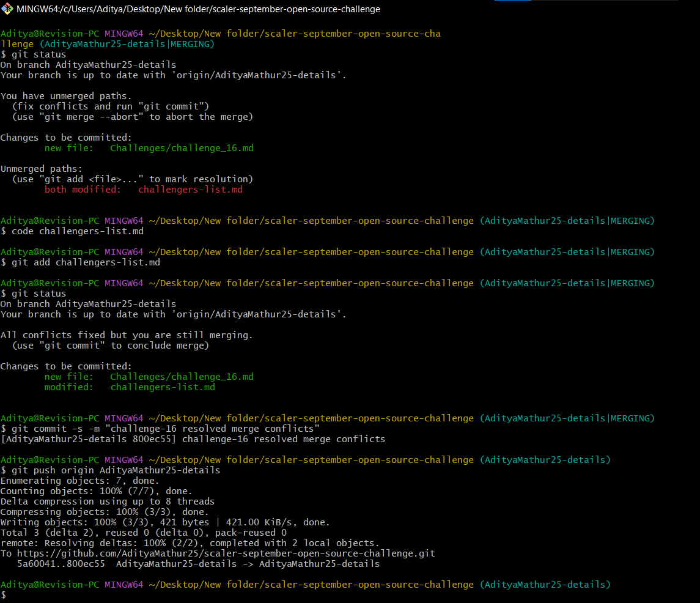Click 'You have unmerged paths.' message
Viewport: 700px width, 603px height.
point(66,96)
